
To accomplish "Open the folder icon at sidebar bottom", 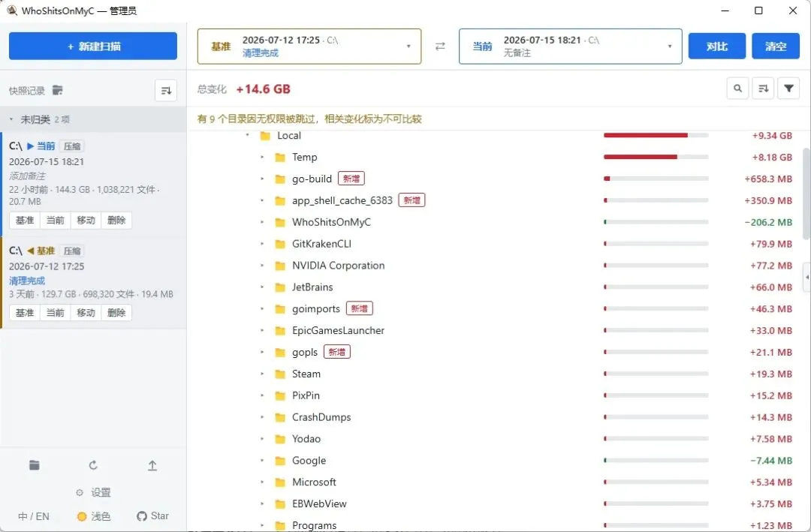I will point(34,465).
